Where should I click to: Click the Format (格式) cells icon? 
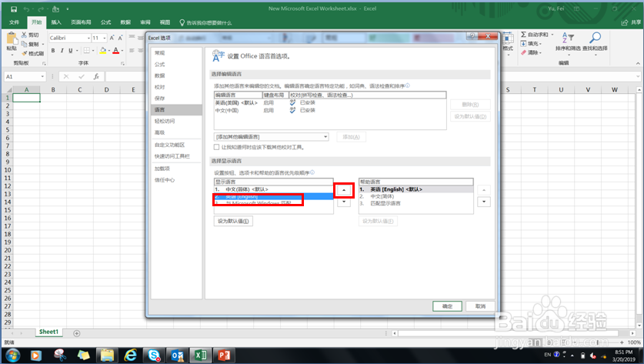(508, 41)
